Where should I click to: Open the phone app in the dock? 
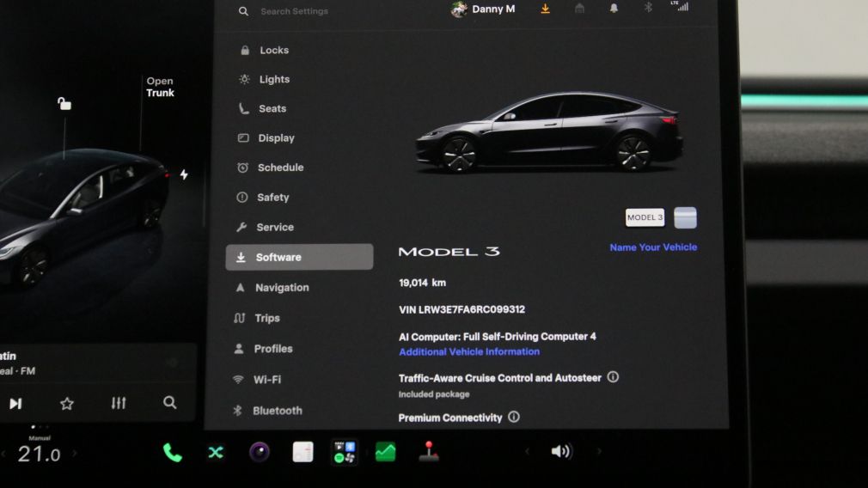[x=172, y=453]
